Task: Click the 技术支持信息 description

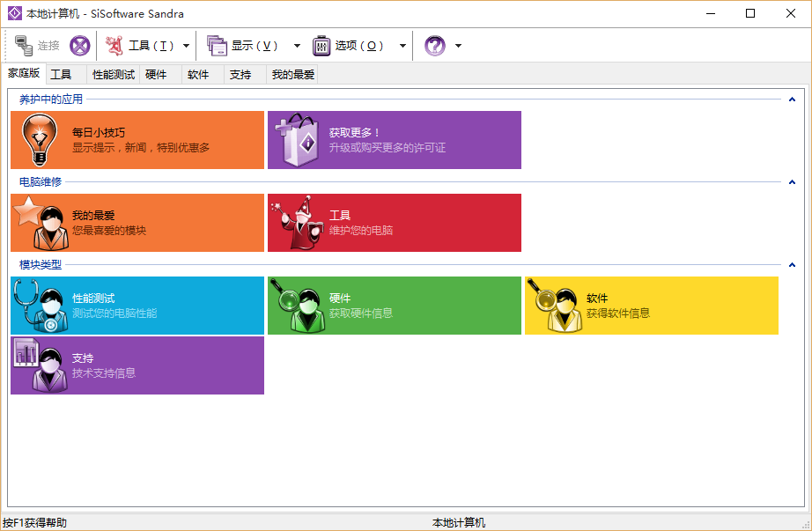Action: (104, 373)
